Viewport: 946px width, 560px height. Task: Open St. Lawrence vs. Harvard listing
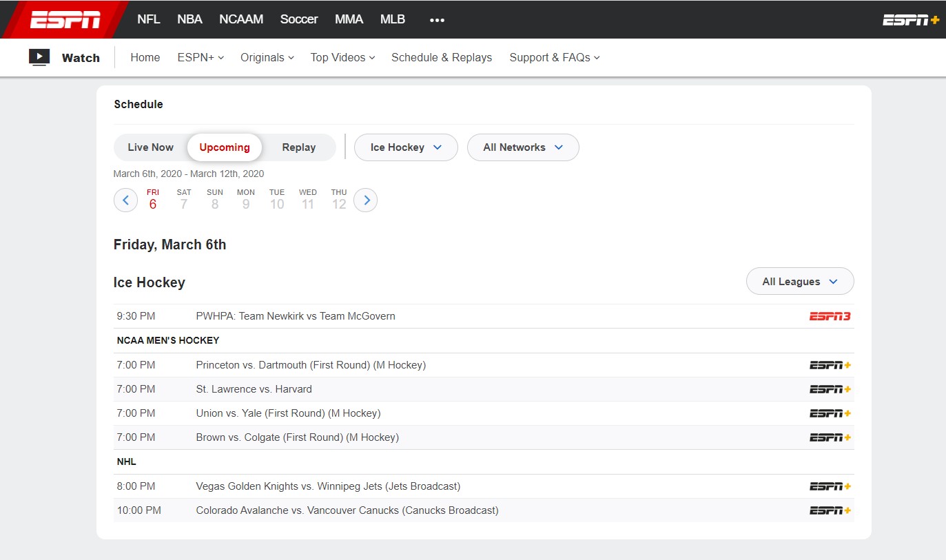(254, 389)
